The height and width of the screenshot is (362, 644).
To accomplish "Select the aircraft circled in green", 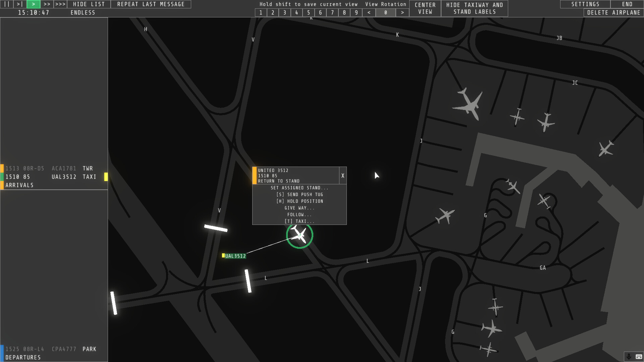I will [x=300, y=236].
